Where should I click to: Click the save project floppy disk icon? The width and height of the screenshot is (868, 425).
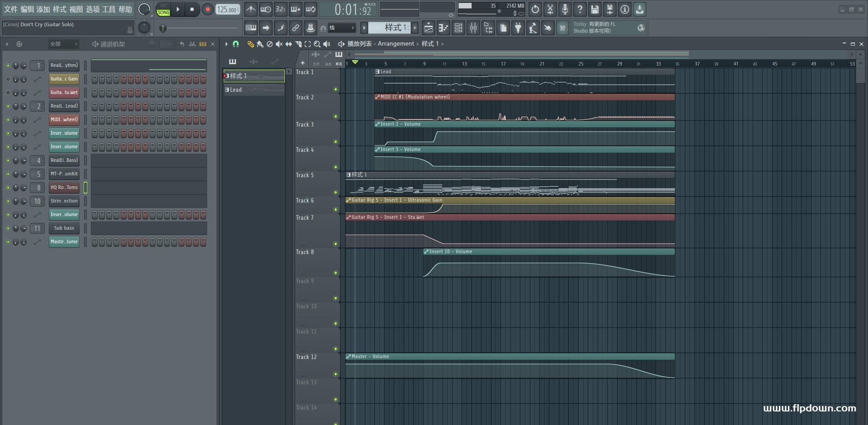pyautogui.click(x=595, y=9)
